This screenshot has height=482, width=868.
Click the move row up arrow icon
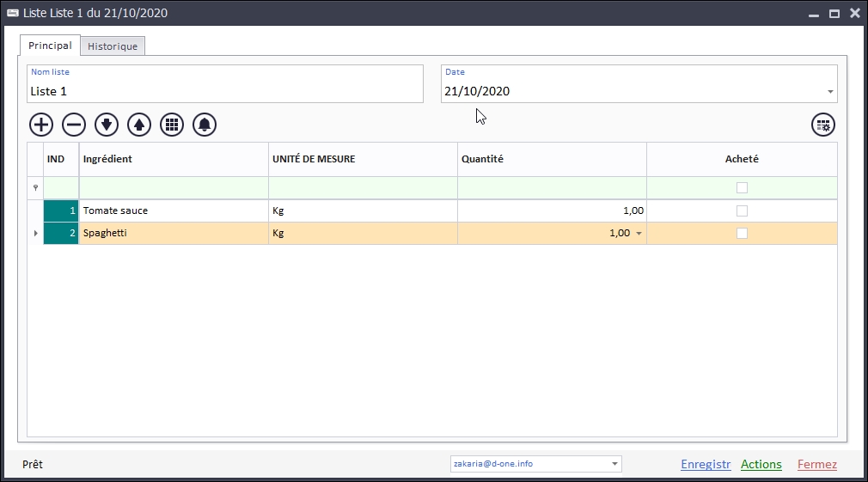(x=139, y=125)
